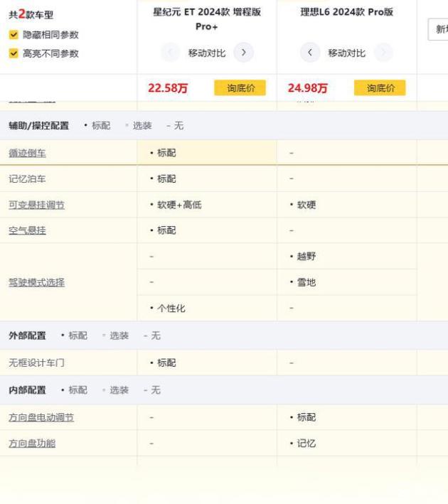Viewport: 448px width, 504px height.
Task: Select the 辅助/操控配置 section header
Action: (39, 126)
